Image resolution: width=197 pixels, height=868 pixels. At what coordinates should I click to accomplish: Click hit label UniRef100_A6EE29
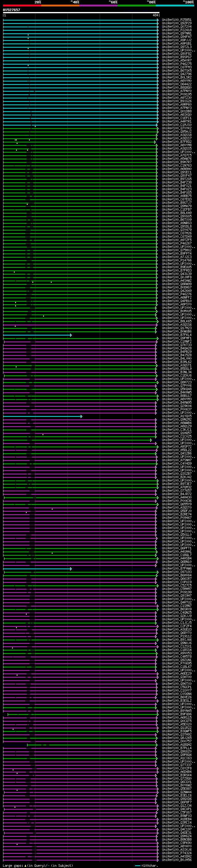coord(177,674)
